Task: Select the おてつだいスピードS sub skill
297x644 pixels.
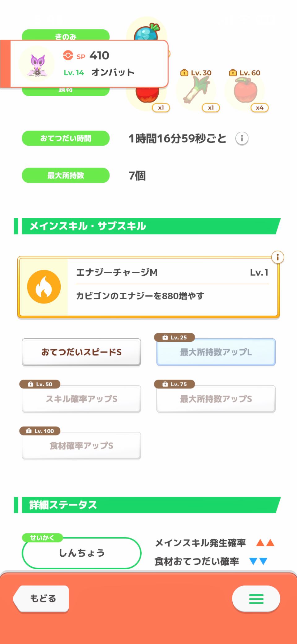Action: point(81,352)
